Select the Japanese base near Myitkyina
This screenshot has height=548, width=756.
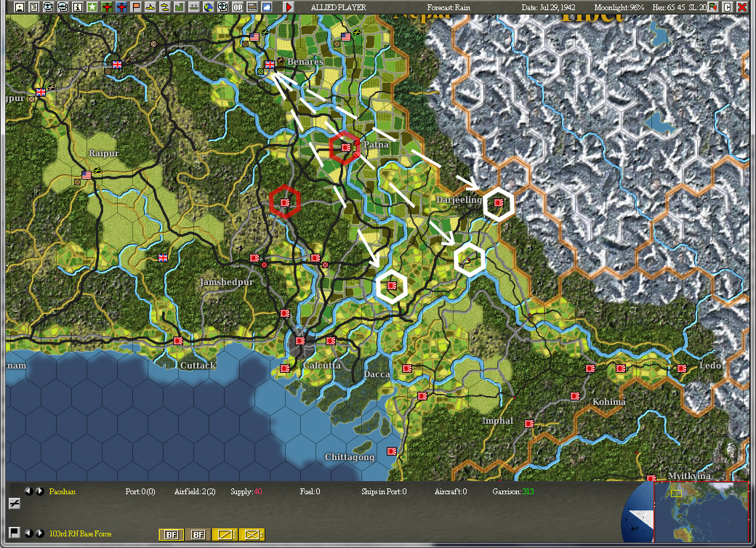click(651, 479)
